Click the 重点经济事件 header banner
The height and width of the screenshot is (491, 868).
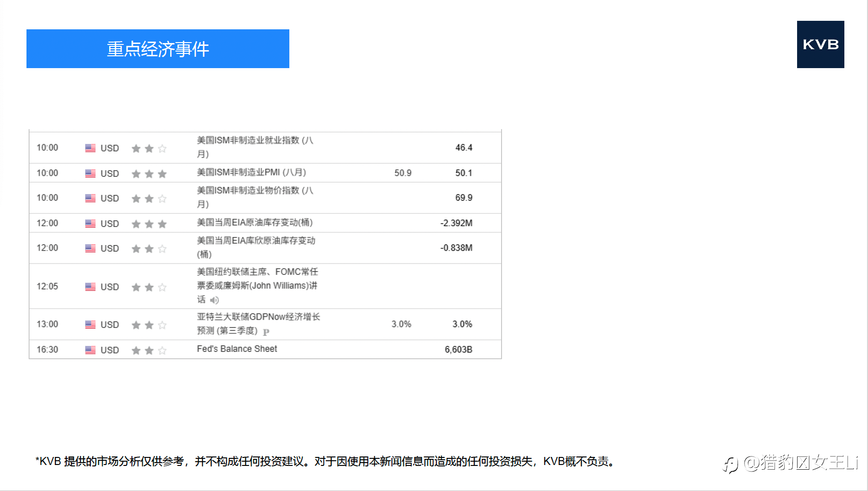(158, 49)
